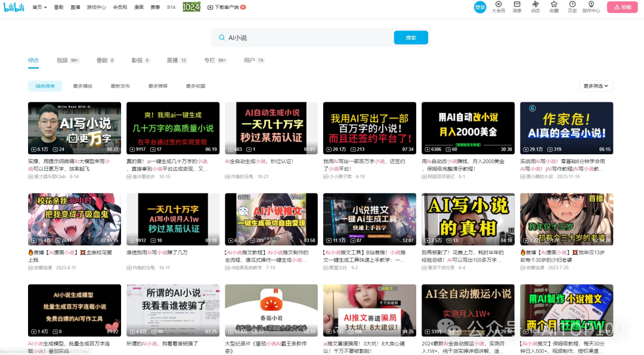Click the bilibili logo

[14, 7]
